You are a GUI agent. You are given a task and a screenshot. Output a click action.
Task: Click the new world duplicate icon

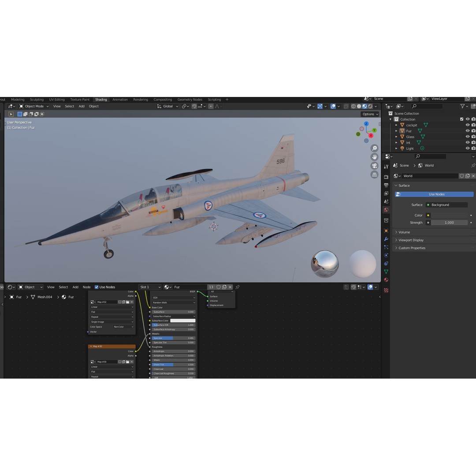(468, 176)
